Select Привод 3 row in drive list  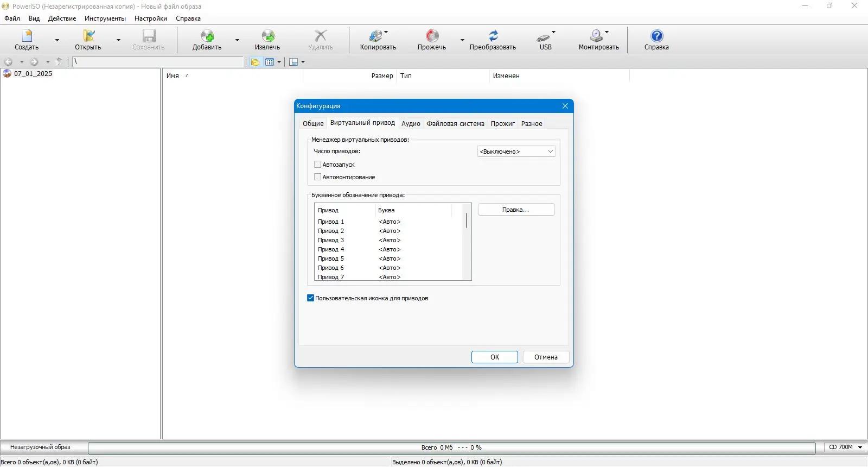click(390, 240)
